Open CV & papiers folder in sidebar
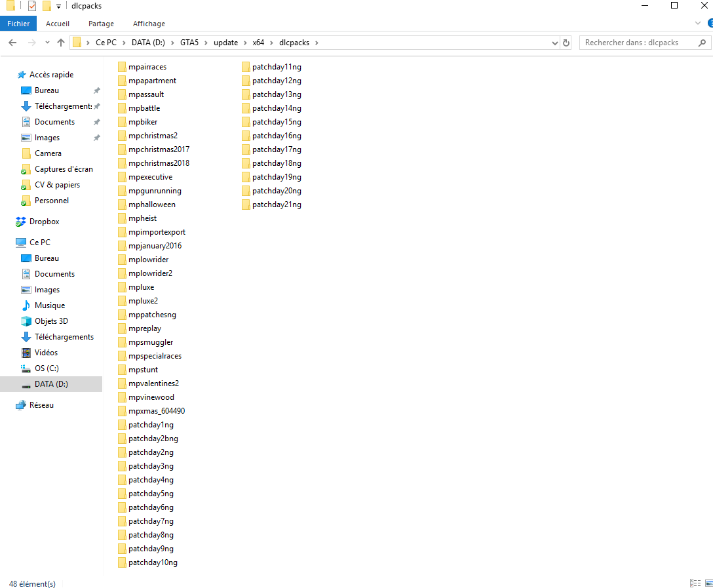Image resolution: width=713 pixels, height=588 pixels. coord(57,185)
